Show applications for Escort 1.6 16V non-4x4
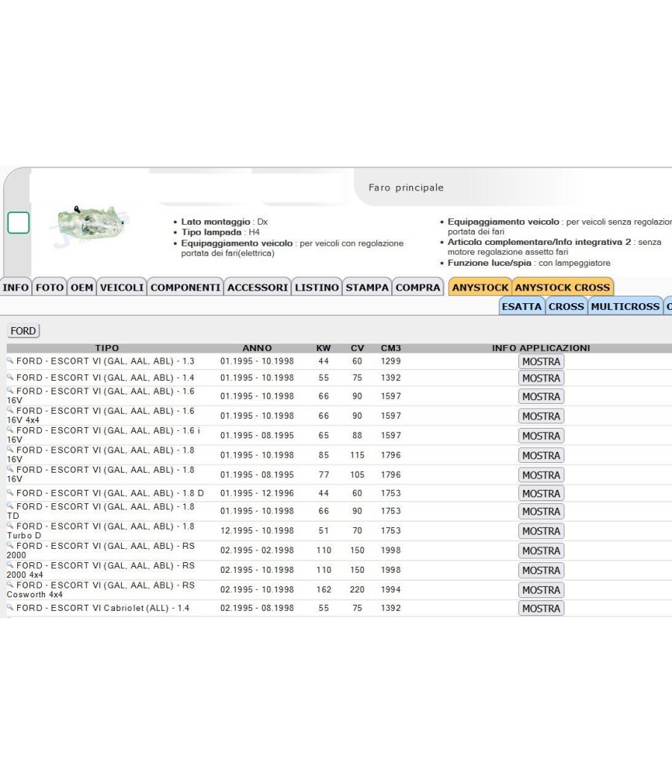Screen dimensions: 672x784 point(541,396)
